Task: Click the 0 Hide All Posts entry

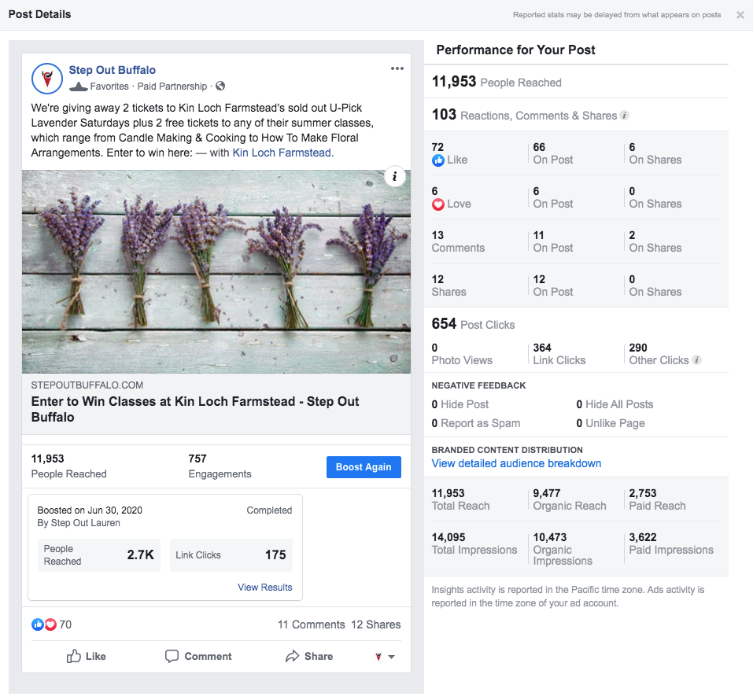Action: coord(615,404)
